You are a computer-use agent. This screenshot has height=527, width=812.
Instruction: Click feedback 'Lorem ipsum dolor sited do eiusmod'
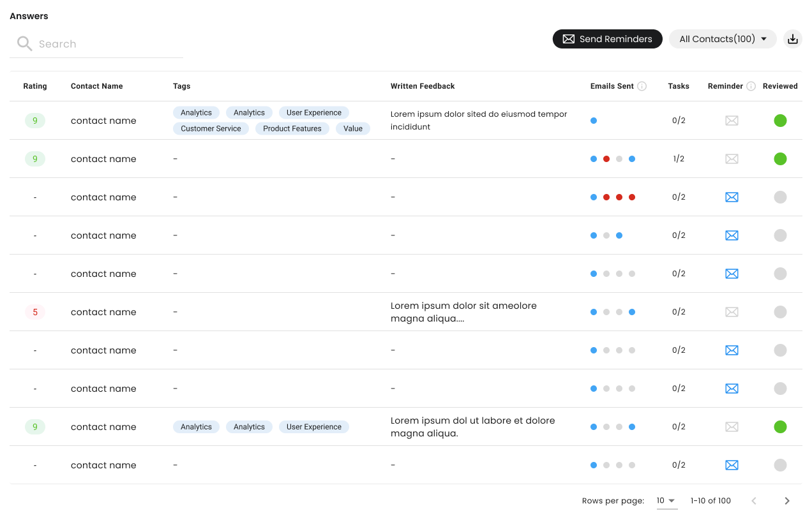479,121
